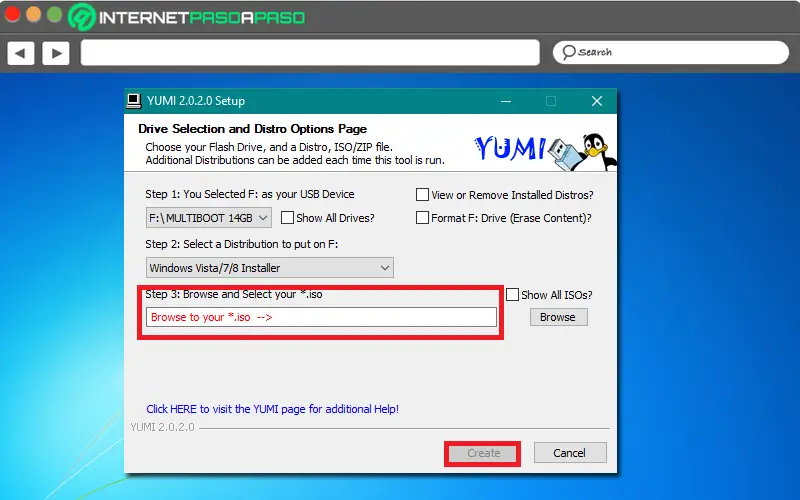Click the YUMI 2.0.2.0 footer version text
The image size is (800, 500).
click(x=162, y=427)
